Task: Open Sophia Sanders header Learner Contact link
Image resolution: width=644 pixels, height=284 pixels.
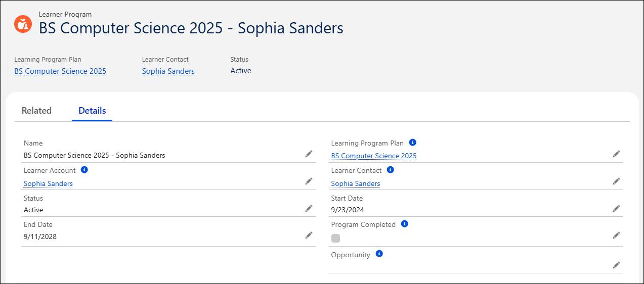Action: 168,71
